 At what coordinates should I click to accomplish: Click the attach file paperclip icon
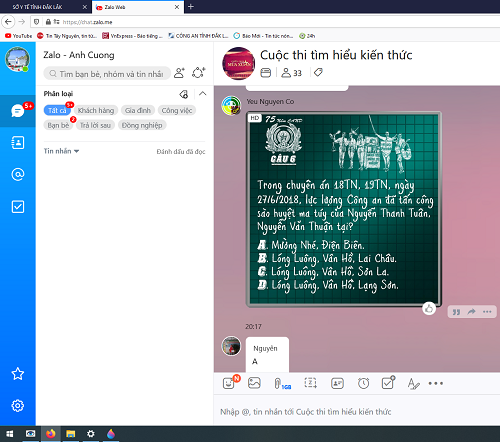pos(277,384)
